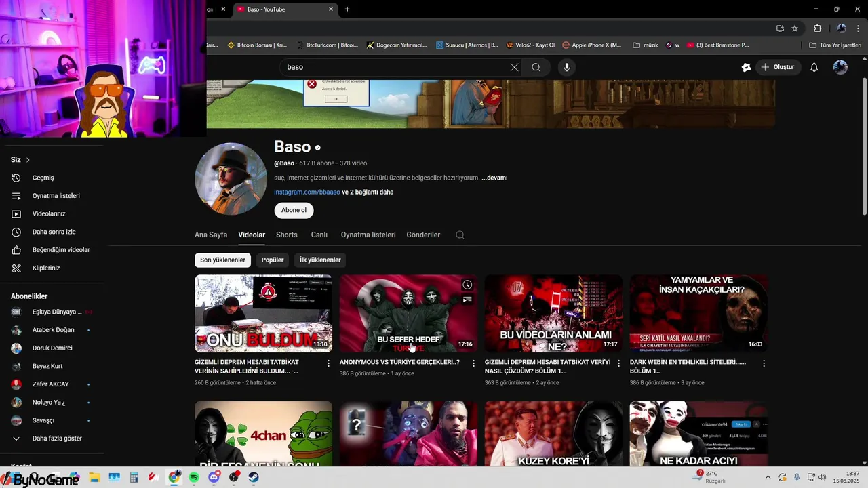868x488 pixels.
Task: Open Discord from the taskbar
Action: [x=214, y=477]
